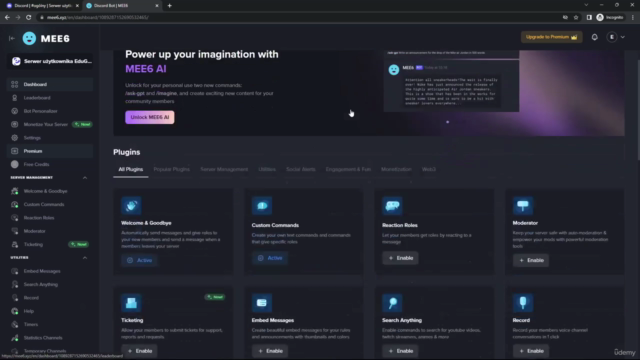Select the Web3 tab
The width and height of the screenshot is (640, 360).
click(429, 169)
